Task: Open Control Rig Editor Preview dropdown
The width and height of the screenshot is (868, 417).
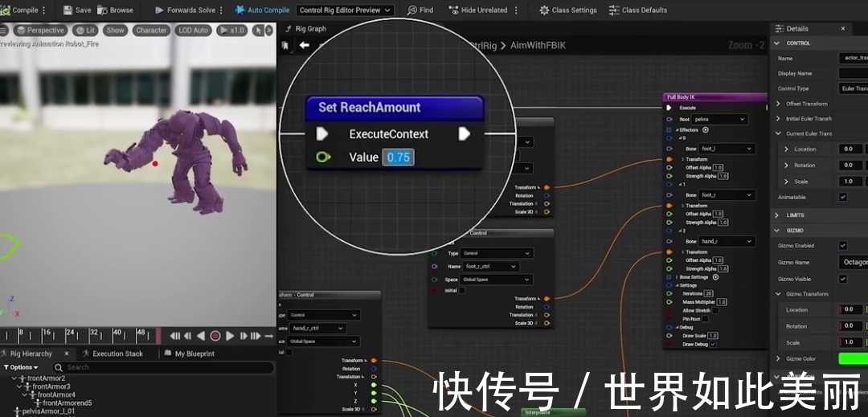Action: [345, 10]
